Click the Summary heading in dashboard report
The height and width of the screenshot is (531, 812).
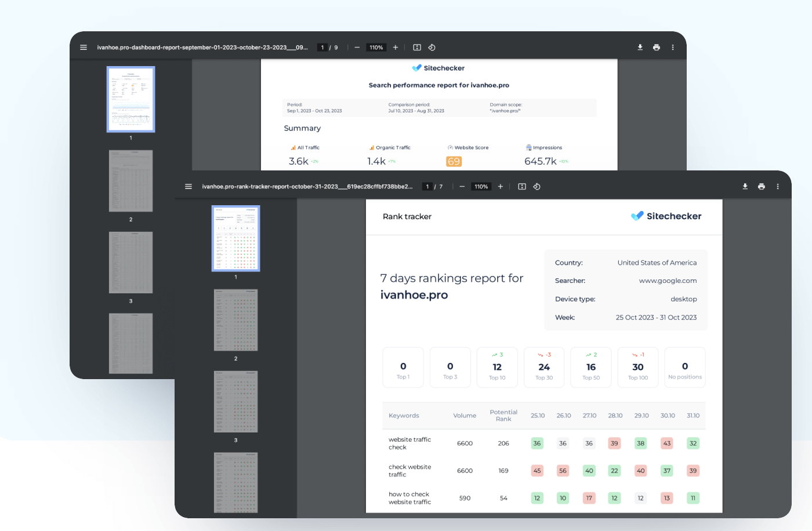pos(302,128)
